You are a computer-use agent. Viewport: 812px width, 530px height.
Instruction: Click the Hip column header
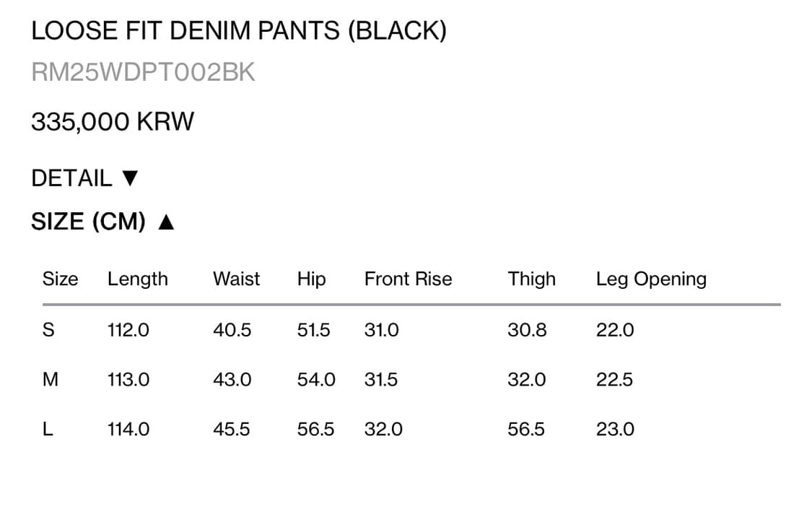[311, 279]
